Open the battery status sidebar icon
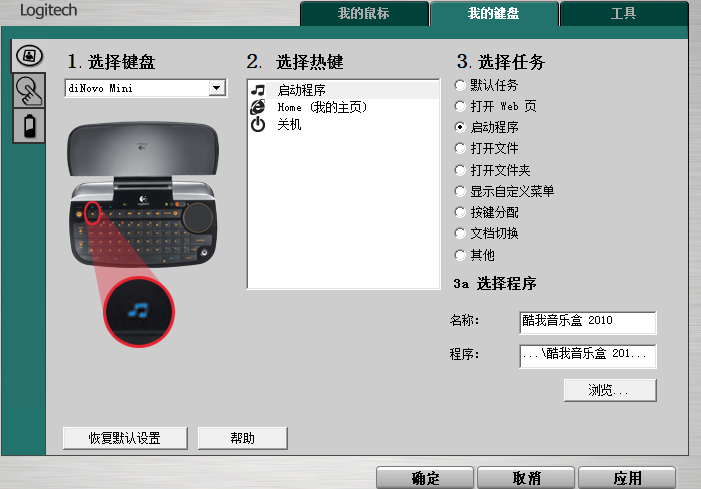 (29, 126)
